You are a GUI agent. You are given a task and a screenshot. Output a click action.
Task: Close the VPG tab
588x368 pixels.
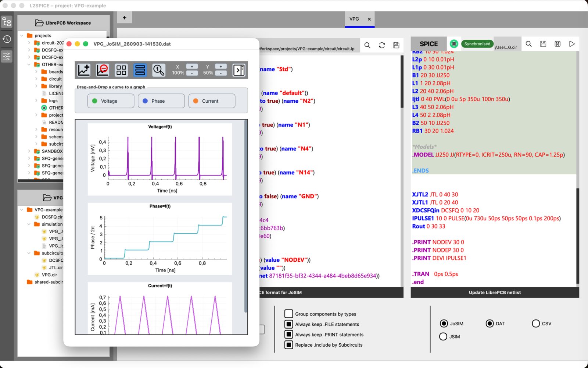[x=369, y=19]
